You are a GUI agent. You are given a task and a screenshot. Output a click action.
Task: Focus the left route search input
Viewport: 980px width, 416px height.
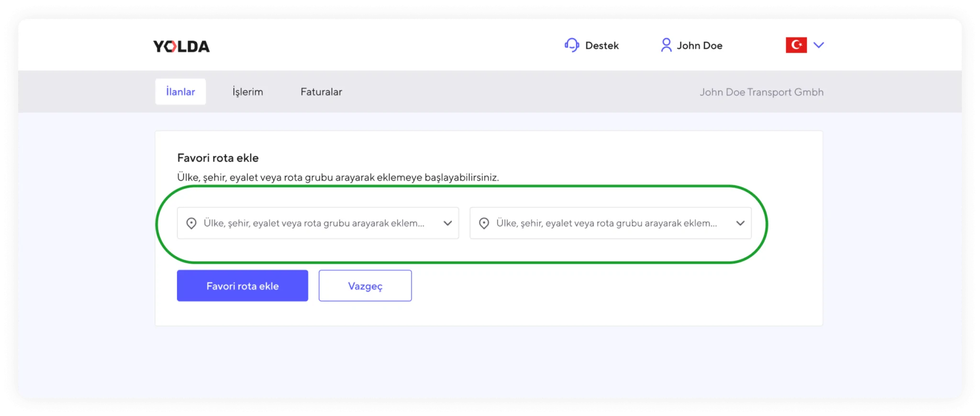point(314,223)
